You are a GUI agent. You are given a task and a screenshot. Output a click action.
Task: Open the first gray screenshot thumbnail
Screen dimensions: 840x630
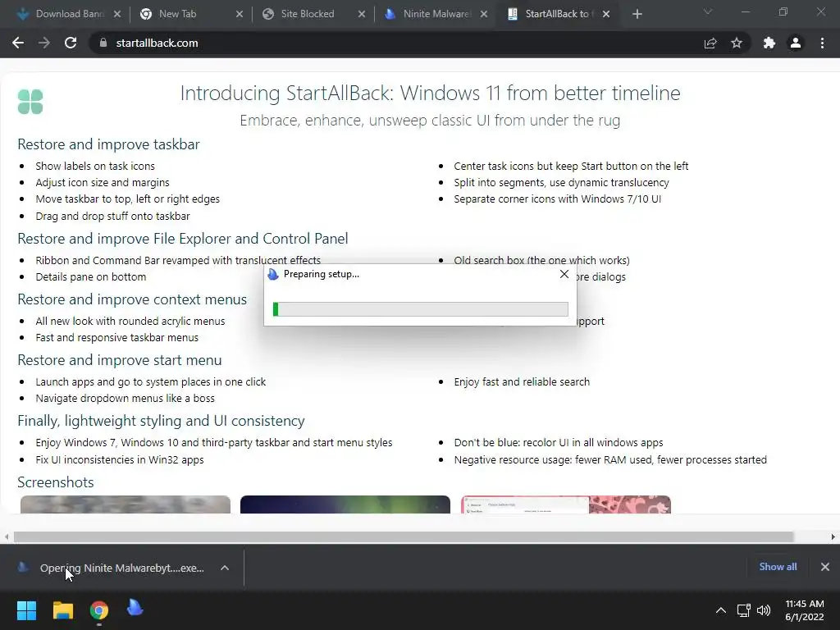(126, 504)
